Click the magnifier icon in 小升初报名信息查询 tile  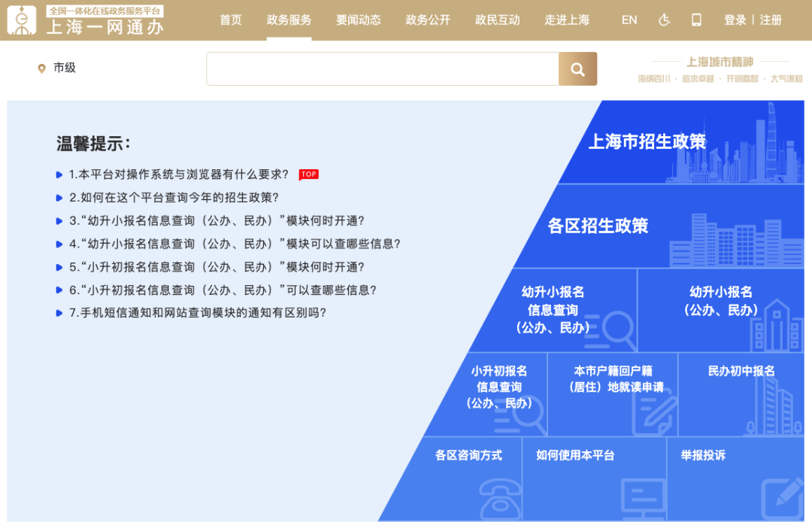520,415
